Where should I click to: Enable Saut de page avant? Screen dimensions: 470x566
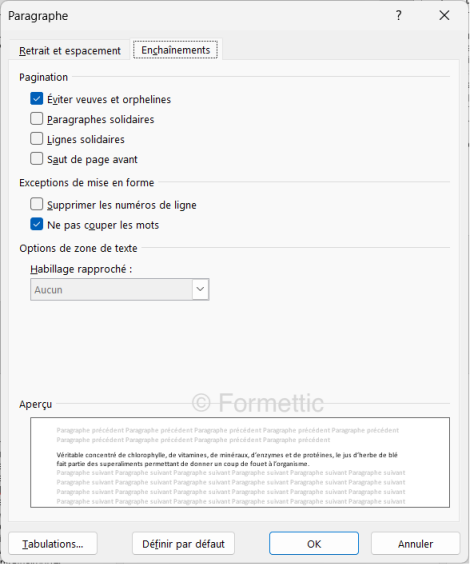pos(36,158)
